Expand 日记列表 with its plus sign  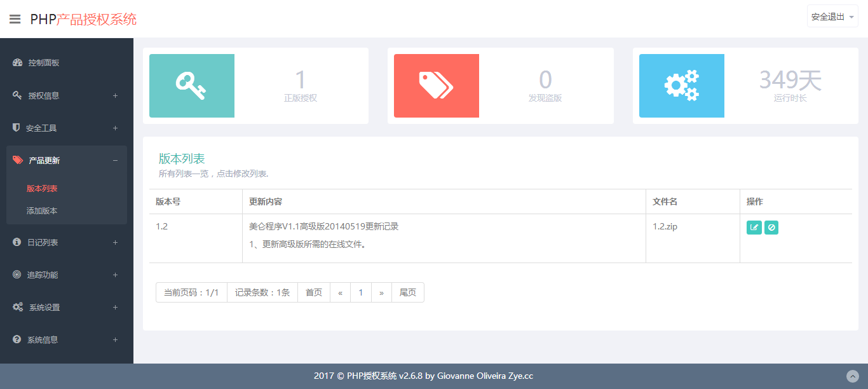pyautogui.click(x=115, y=242)
